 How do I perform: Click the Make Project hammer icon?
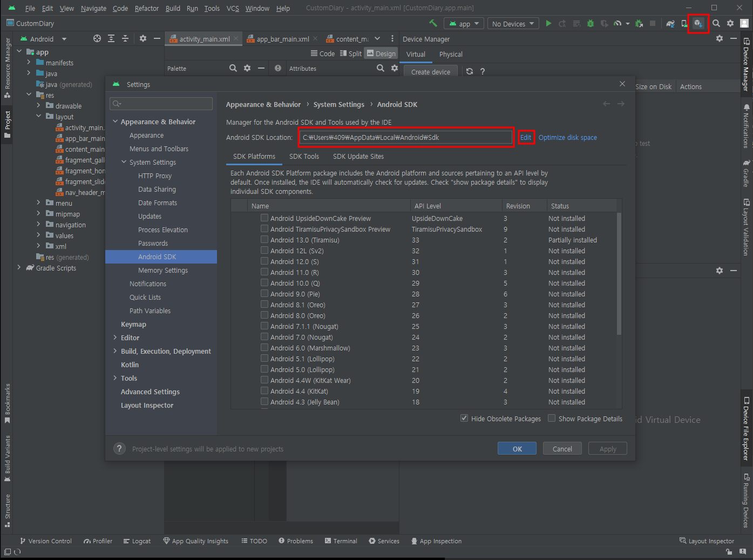(x=433, y=23)
